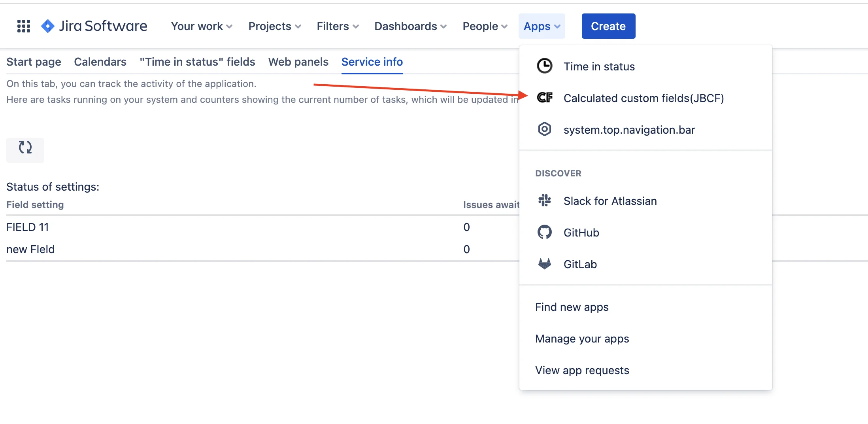Collapse the Apps dropdown menu
This screenshot has height=424, width=868.
(x=542, y=26)
